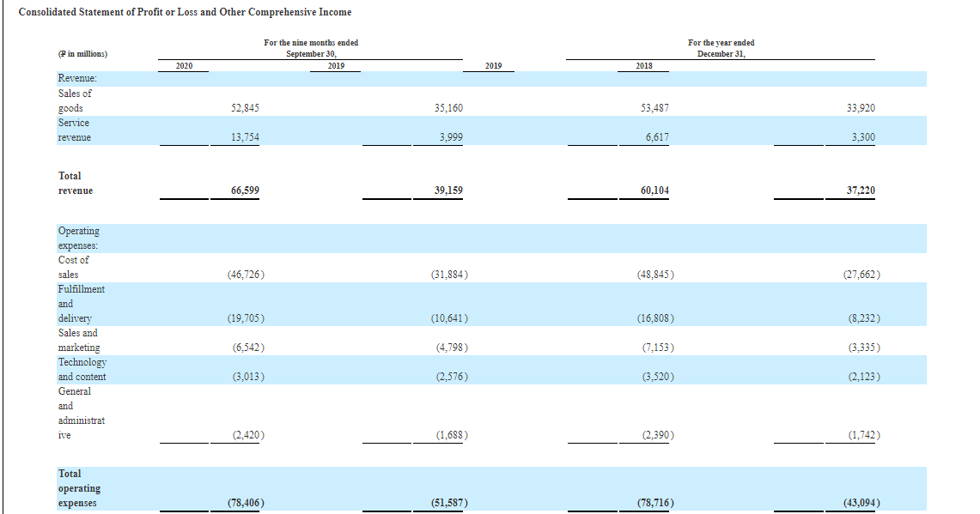Select the 2020 column header
Screen dimensions: 980x514
point(184,65)
